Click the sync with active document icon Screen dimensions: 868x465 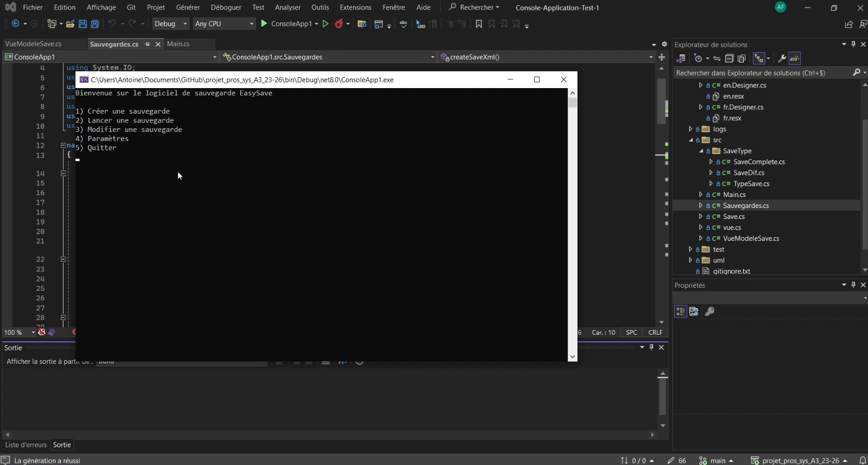[717, 58]
